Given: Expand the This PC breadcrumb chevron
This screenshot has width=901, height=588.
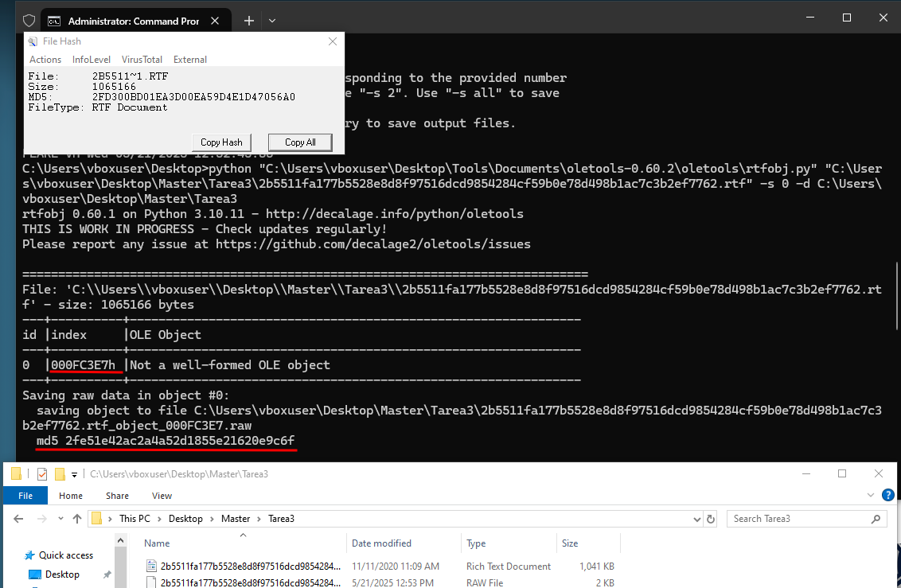Looking at the screenshot, I should point(159,519).
